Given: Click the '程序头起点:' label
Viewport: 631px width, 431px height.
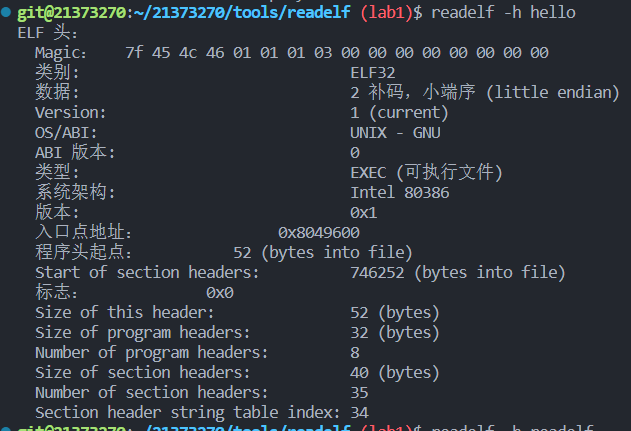Looking at the screenshot, I should [83, 252].
